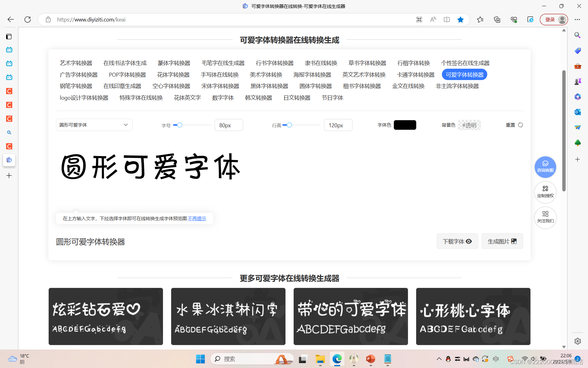
Task: Open the browser settings and more menu
Action: coord(577,20)
